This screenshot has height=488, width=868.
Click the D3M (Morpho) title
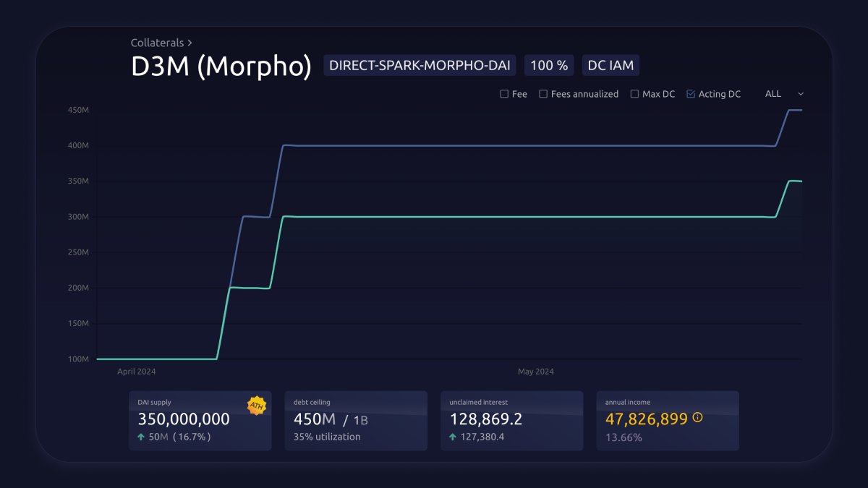pos(221,67)
